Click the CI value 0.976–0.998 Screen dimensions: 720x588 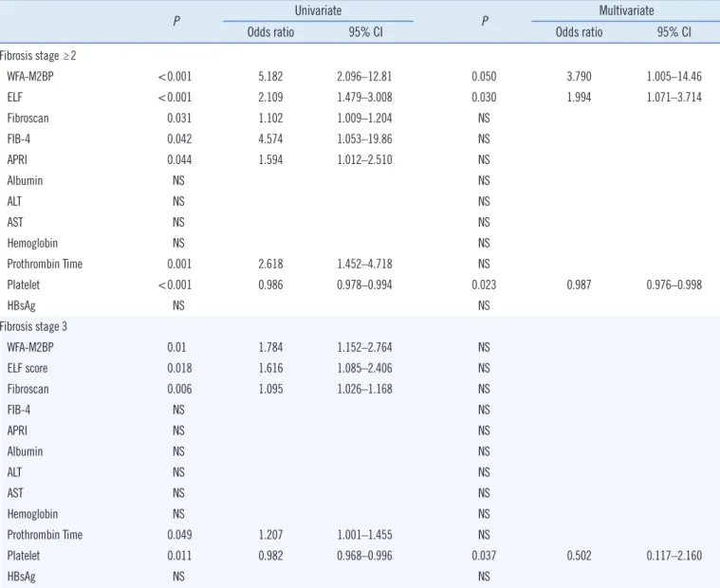pyautogui.click(x=674, y=285)
